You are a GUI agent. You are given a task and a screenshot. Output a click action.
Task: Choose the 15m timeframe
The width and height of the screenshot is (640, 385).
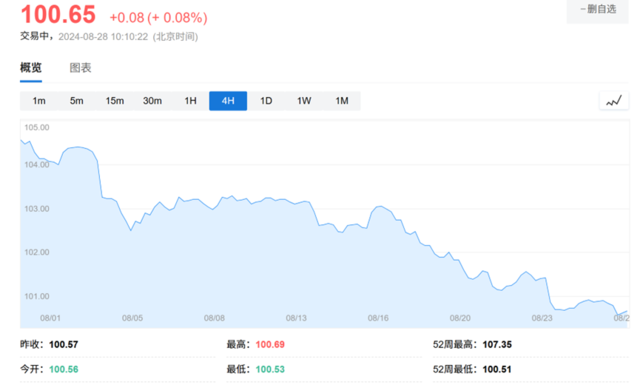point(115,101)
